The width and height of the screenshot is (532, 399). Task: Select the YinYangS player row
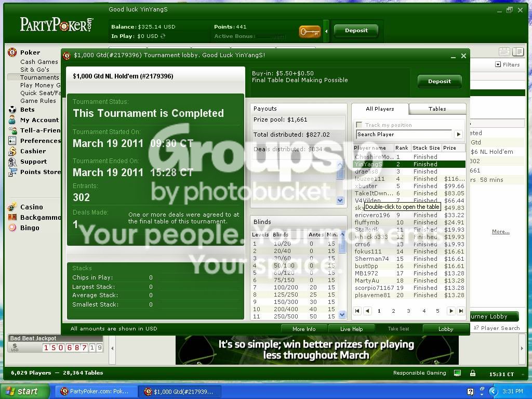409,164
